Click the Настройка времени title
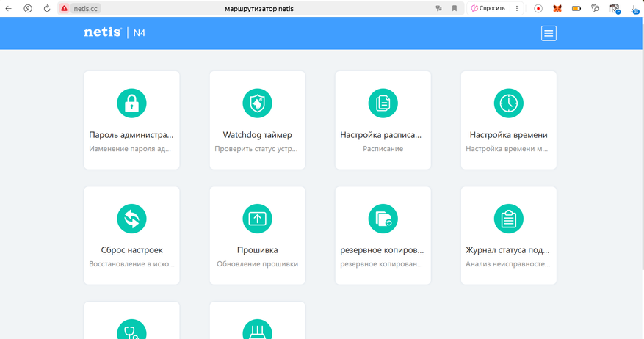The width and height of the screenshot is (644, 339). 508,135
